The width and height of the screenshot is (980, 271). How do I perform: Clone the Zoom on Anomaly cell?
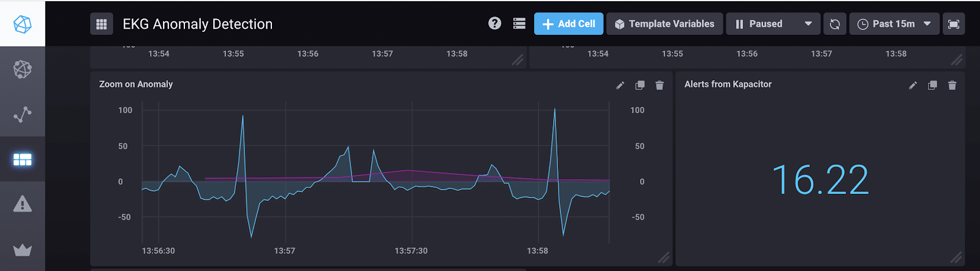(x=639, y=85)
